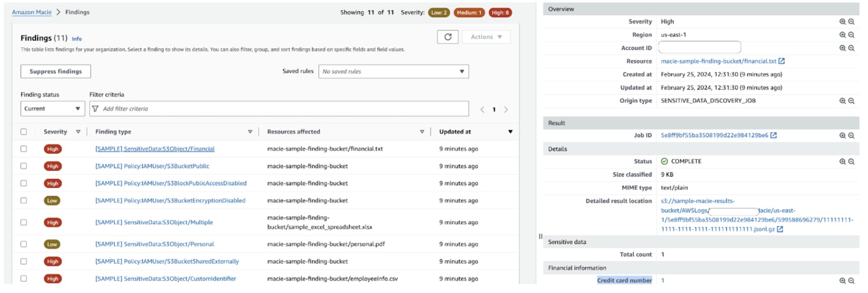The image size is (868, 293).
Task: Zoom out on the Origin type value
Action: click(x=851, y=101)
